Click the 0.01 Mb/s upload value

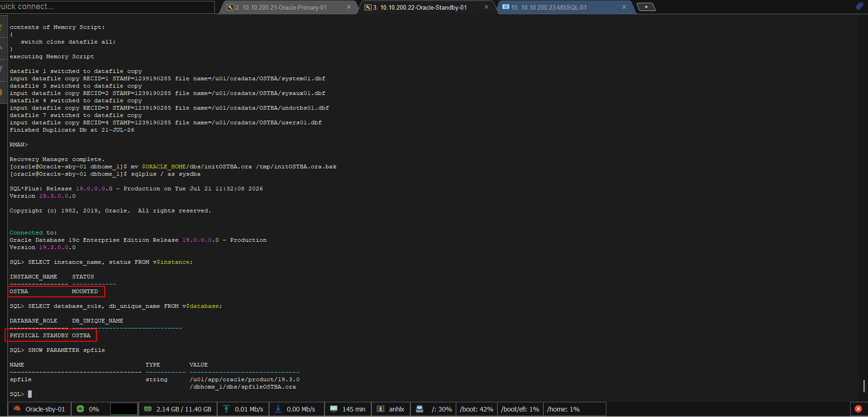(249, 409)
